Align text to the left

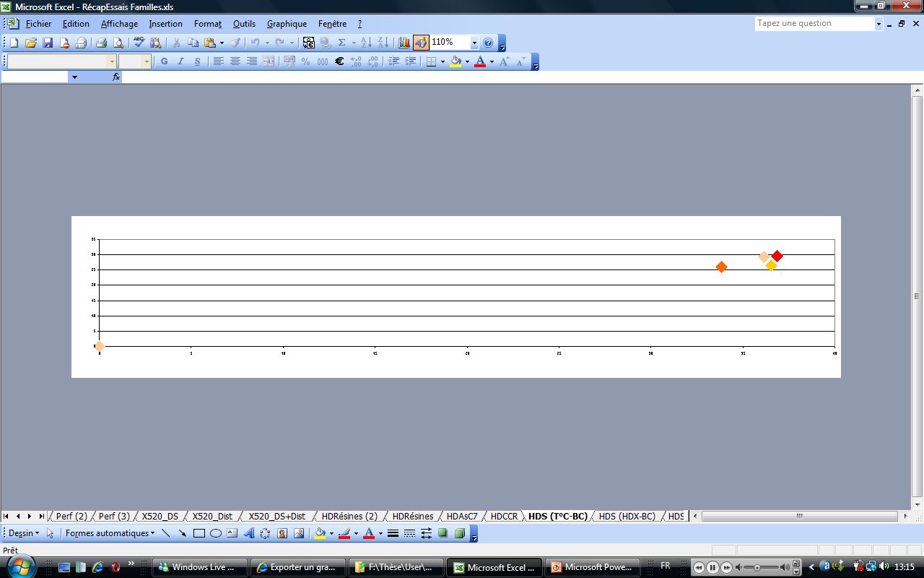click(x=218, y=61)
